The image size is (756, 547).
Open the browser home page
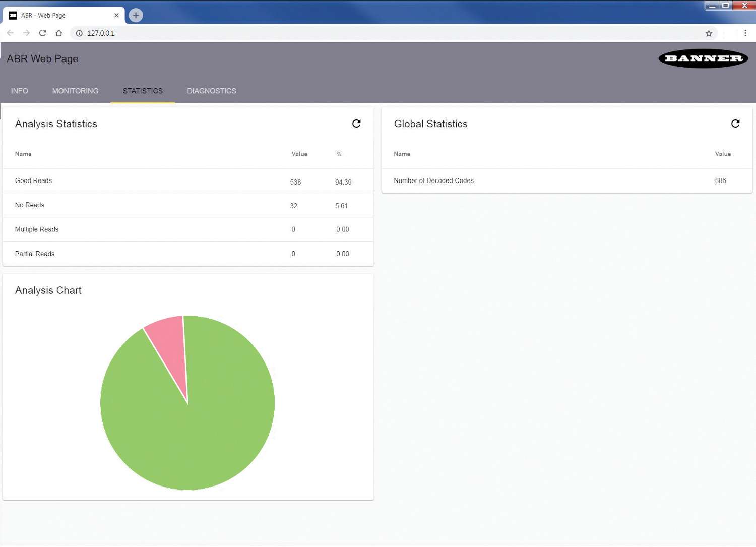tap(58, 33)
